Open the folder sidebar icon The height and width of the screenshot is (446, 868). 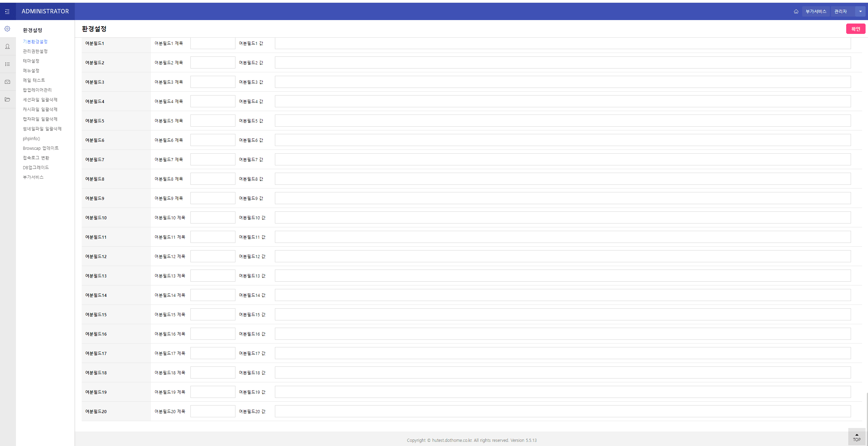7,99
